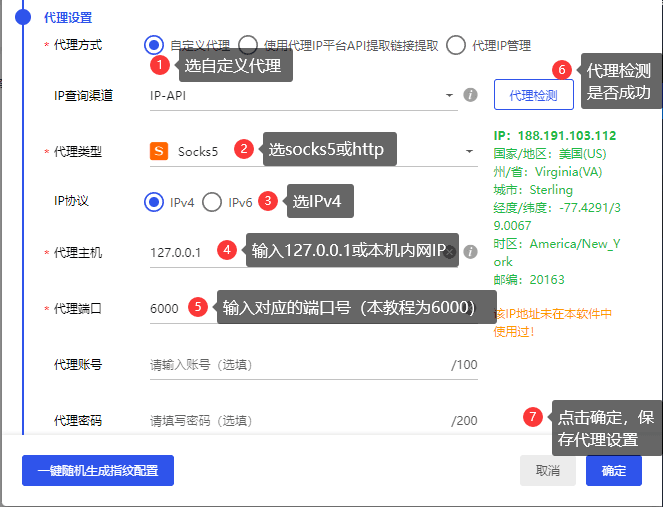This screenshot has height=507, width=663.
Task: Click the blue dot beside 代理设置 header
Action: 23,17
